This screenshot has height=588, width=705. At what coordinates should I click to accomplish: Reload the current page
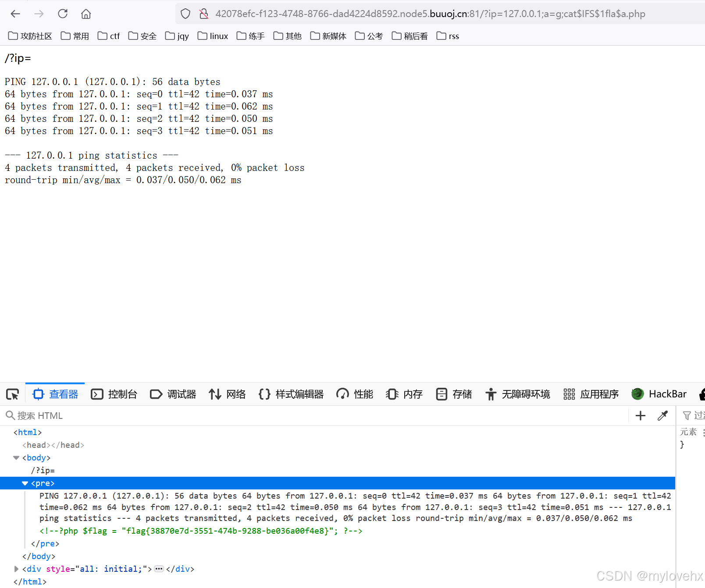pyautogui.click(x=63, y=14)
